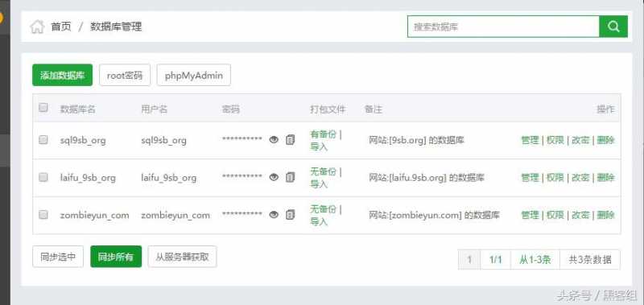Click 权限 for sql9sb_org database
Screen dimensions: 644x305
[x=555, y=140]
